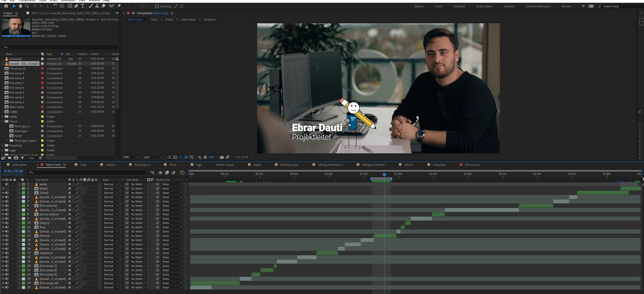
Task: Click the yellow label swatch of Pencil folder
Action: coord(42,121)
